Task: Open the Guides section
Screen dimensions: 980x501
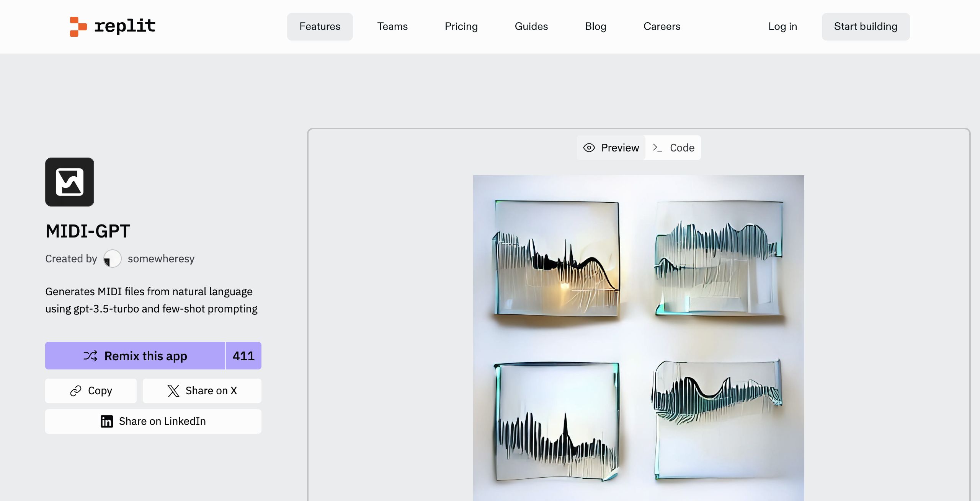Action: [531, 26]
